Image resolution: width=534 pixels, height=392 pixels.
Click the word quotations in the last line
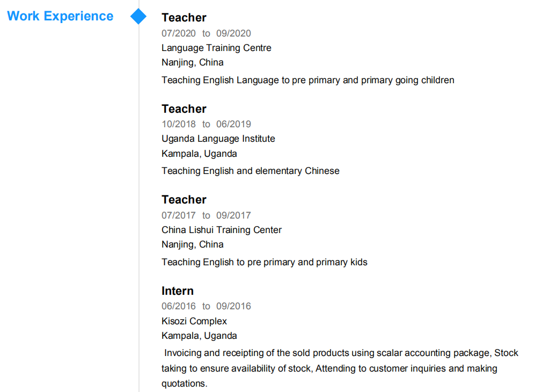(183, 383)
